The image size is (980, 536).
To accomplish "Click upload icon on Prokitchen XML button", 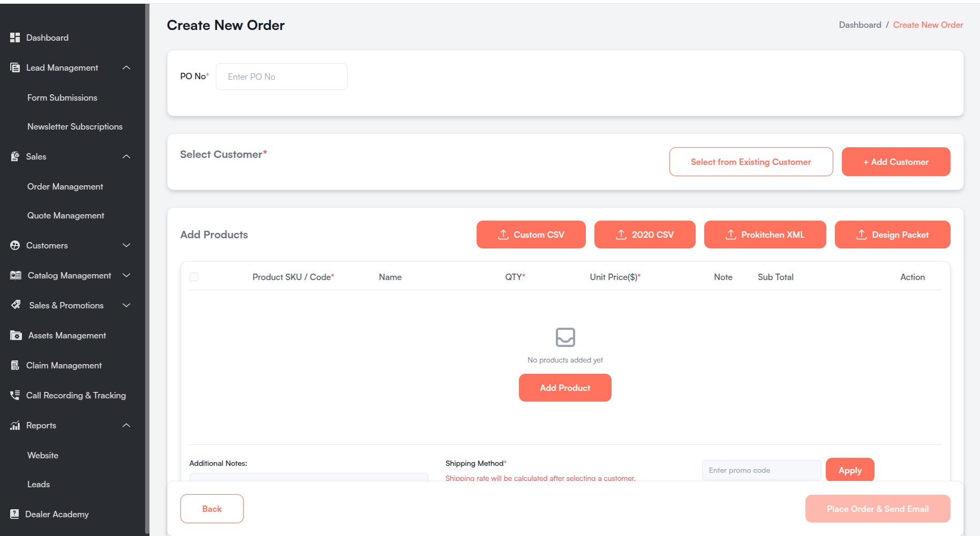I will (x=731, y=235).
